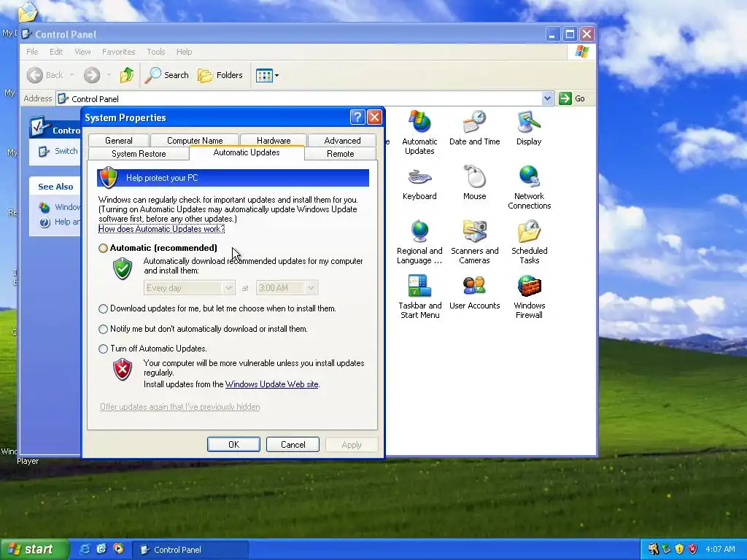Open the View menu
This screenshot has width=747, height=560.
point(82,52)
